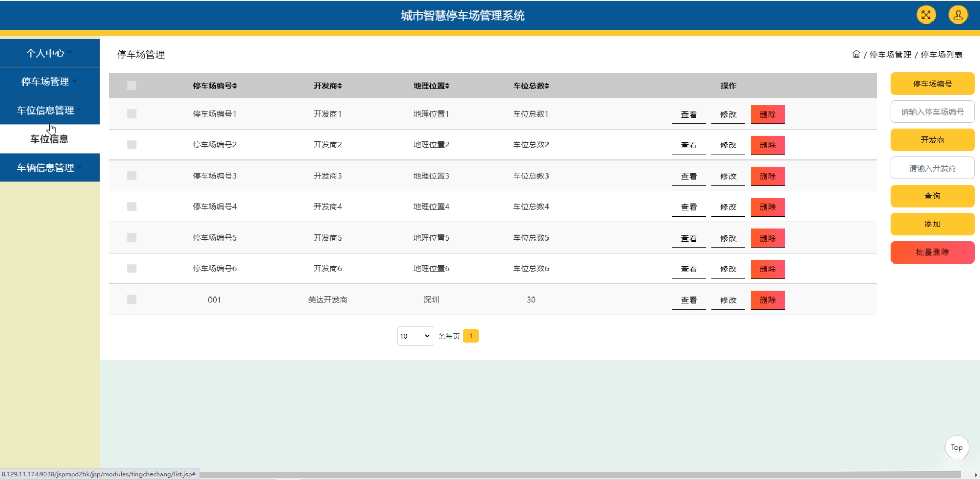Edit the 停车场编号5 row

tap(728, 238)
